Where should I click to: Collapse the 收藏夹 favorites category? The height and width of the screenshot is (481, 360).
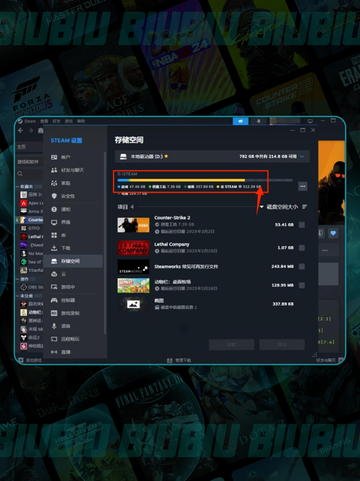click(18, 187)
